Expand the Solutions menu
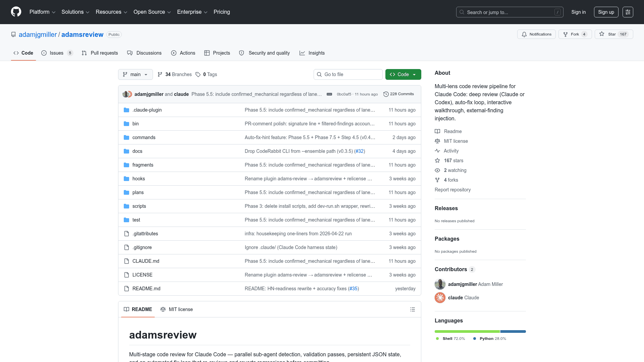This screenshot has width=644, height=362. 75,12
